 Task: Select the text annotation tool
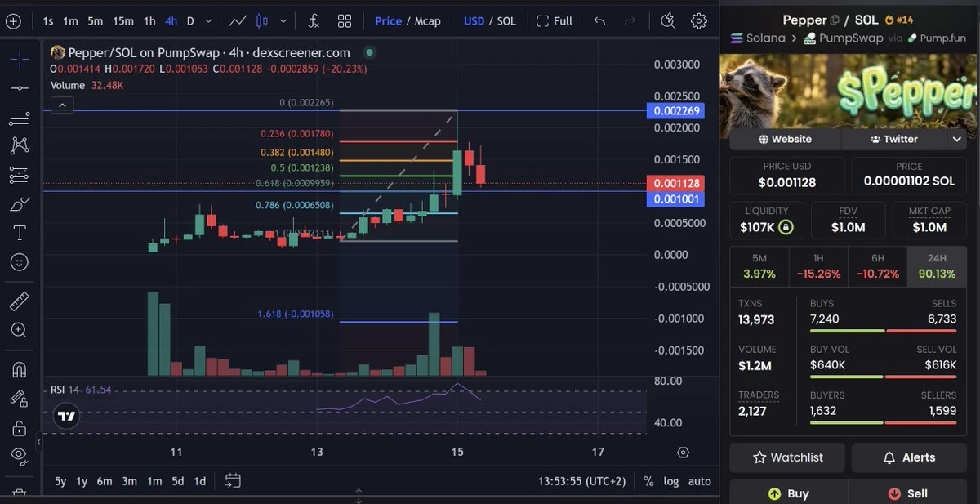19,233
